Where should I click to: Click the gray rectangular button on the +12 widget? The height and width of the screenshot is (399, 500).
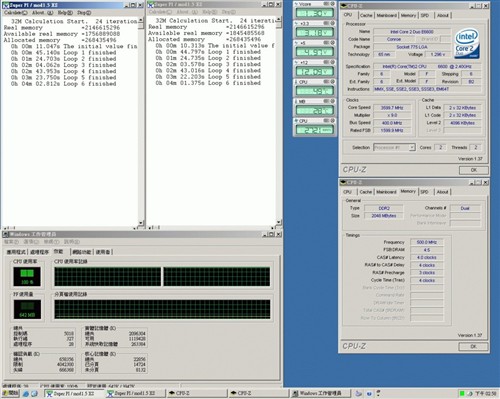click(x=326, y=62)
